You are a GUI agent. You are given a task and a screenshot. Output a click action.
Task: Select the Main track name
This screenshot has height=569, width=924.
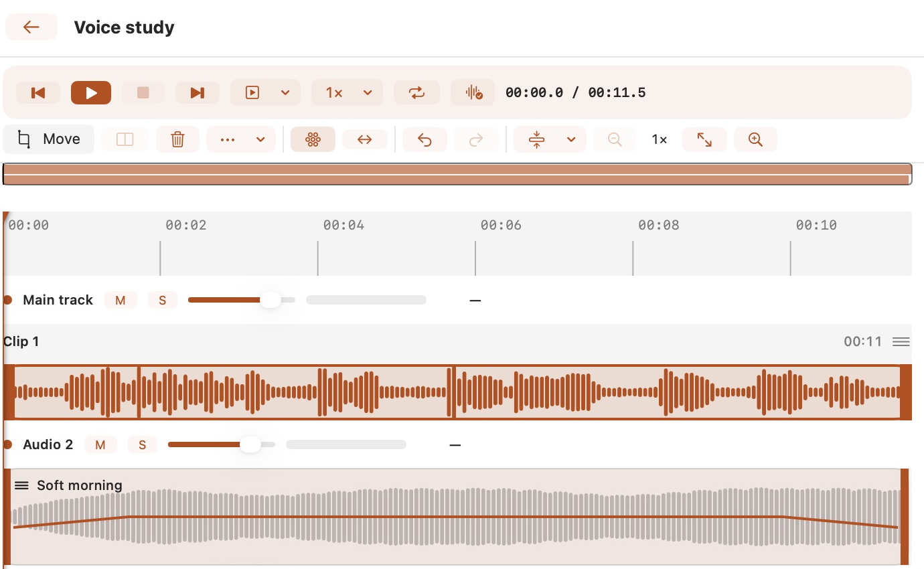point(58,300)
